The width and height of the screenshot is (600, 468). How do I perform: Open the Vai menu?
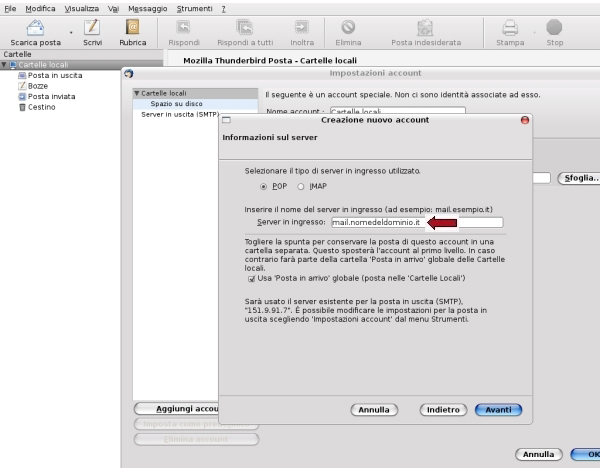click(x=113, y=8)
